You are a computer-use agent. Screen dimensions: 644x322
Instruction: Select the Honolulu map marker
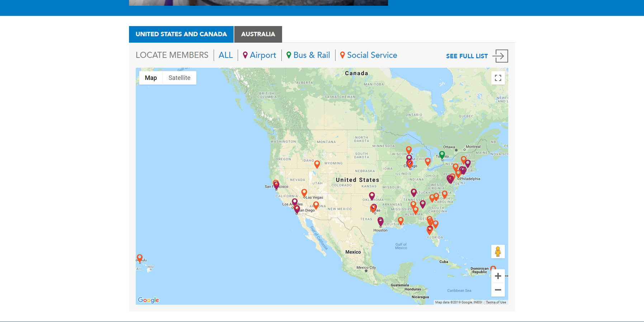click(139, 258)
